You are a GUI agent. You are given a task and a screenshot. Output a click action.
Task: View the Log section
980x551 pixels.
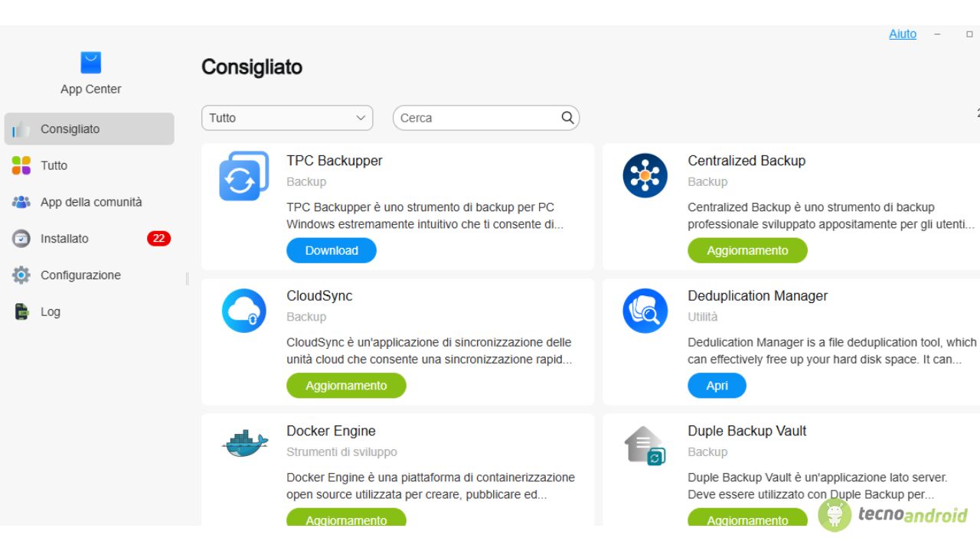(x=51, y=312)
